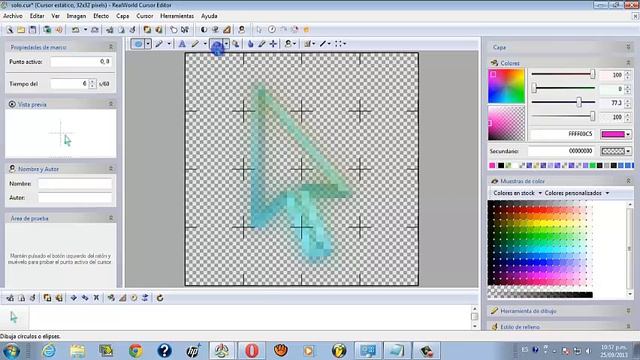Open the pencil tool dropdown arrow
This screenshot has width=640, height=360.
[205, 44]
